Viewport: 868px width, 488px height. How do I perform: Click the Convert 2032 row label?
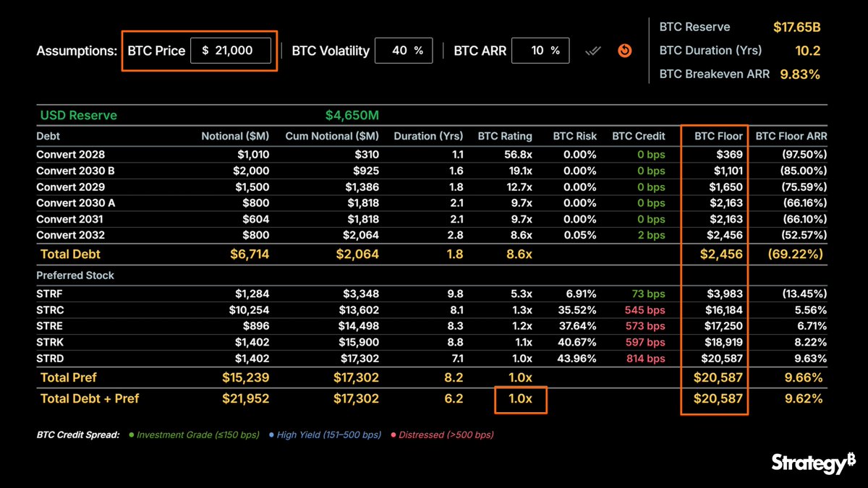pyautogui.click(x=71, y=235)
